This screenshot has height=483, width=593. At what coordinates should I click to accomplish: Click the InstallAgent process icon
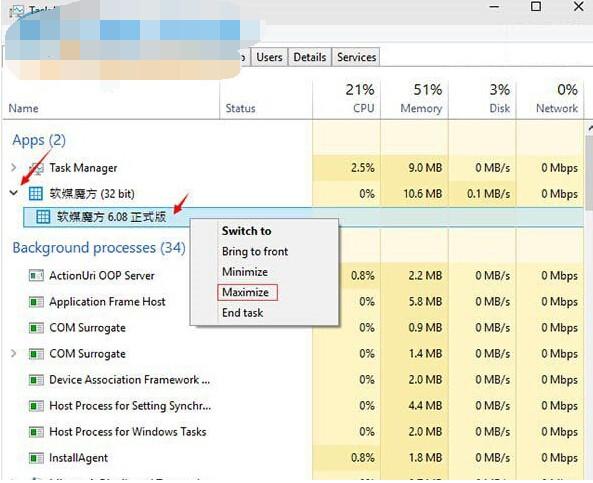click(36, 458)
